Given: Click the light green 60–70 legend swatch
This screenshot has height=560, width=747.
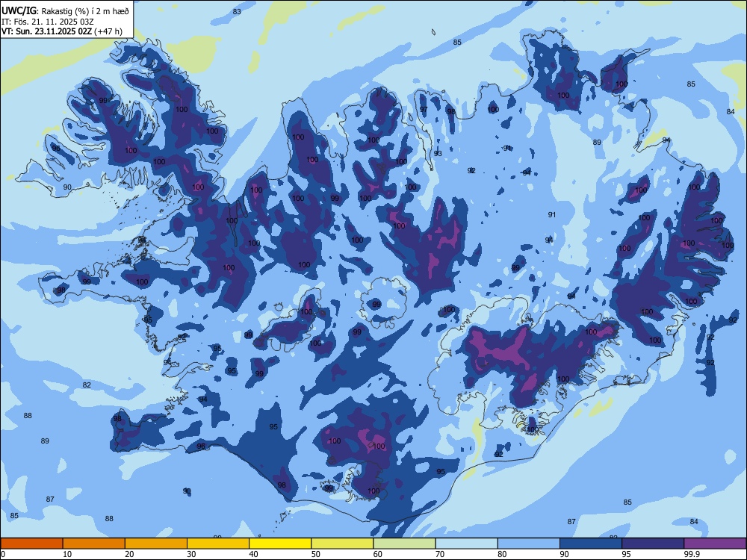Looking at the screenshot, I should [404, 544].
